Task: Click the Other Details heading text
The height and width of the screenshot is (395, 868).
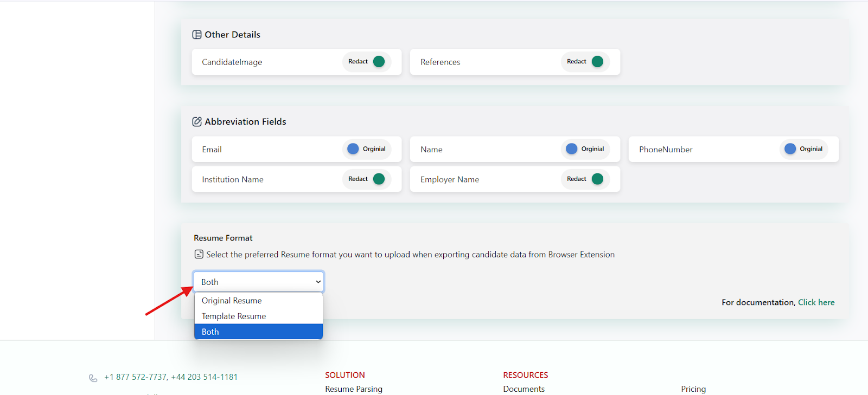Action: pos(232,35)
